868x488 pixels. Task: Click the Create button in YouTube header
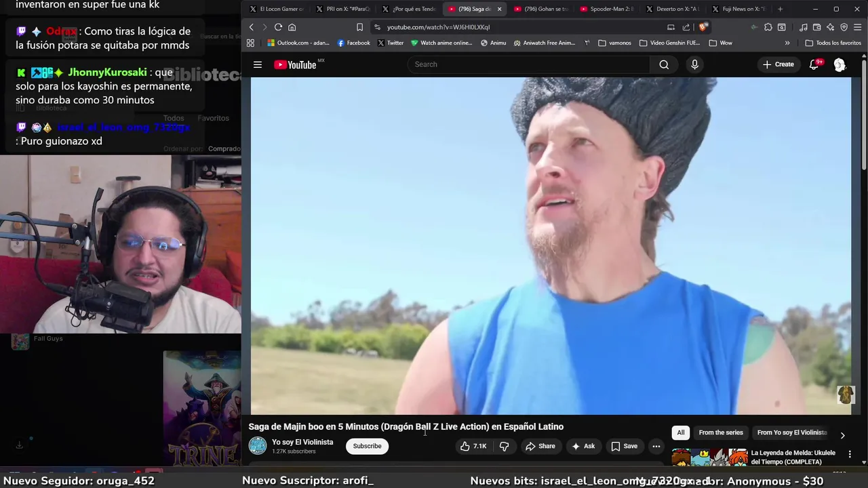click(x=778, y=64)
